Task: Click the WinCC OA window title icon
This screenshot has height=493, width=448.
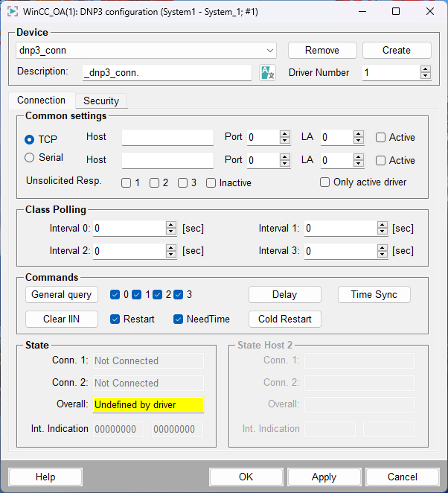Action: (13, 12)
